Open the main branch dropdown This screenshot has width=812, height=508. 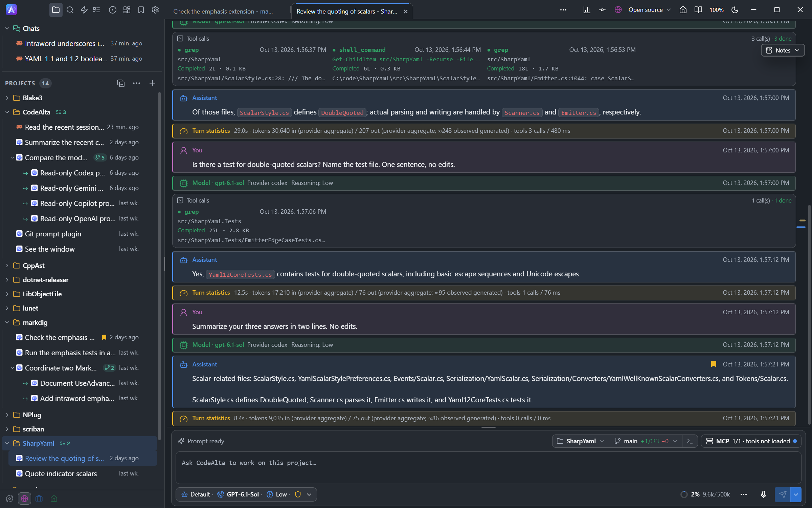coord(646,441)
